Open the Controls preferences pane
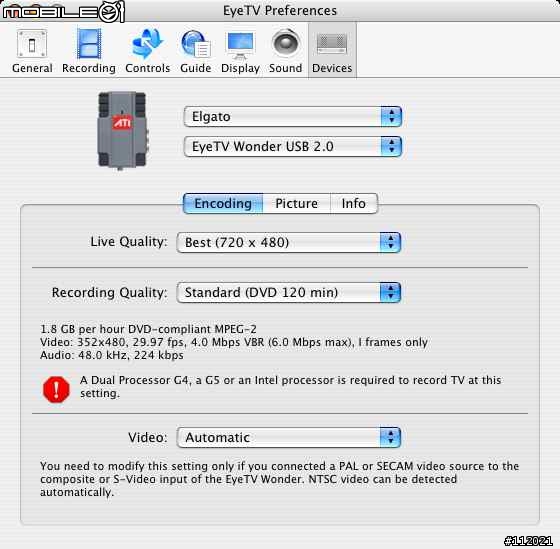This screenshot has height=549, width=560. click(x=147, y=51)
